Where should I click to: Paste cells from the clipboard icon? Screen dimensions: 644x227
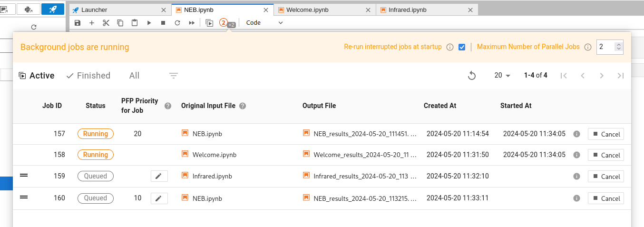point(135,23)
